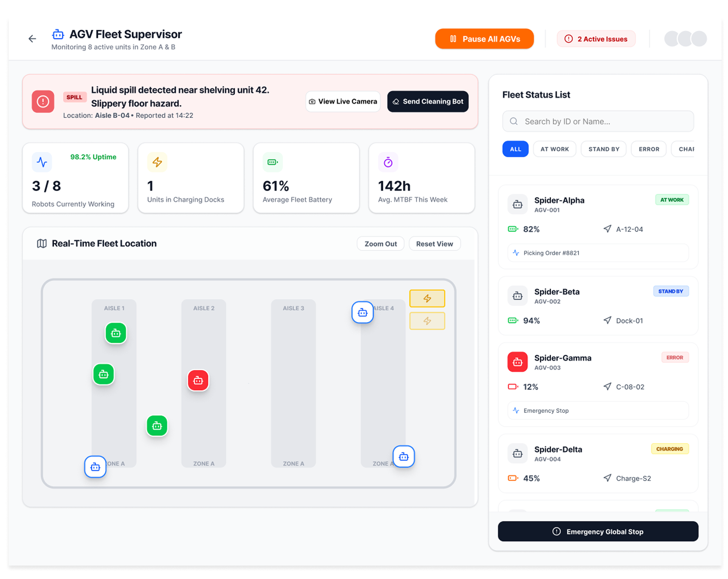
Task: Filter fleet list by AT WORK
Action: [554, 149]
